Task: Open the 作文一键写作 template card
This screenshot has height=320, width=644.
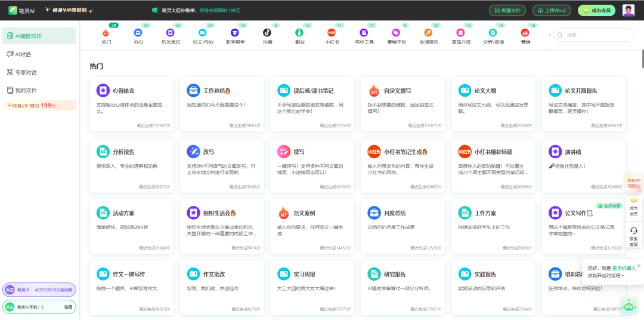Action: click(131, 288)
